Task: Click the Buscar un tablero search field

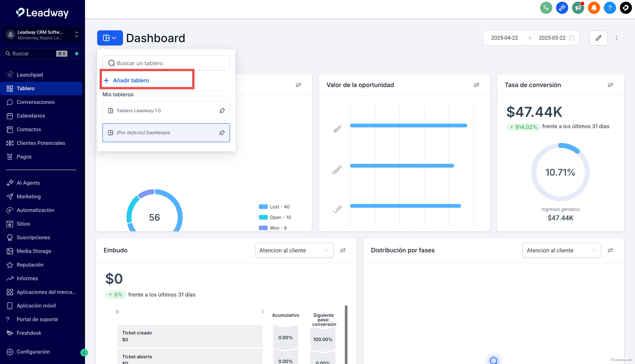Action: [166, 63]
